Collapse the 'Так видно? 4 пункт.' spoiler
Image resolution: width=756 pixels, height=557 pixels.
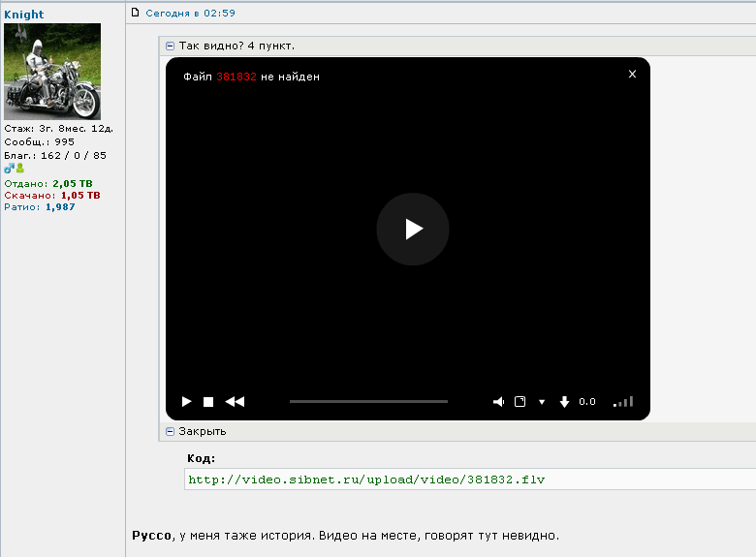click(x=170, y=46)
